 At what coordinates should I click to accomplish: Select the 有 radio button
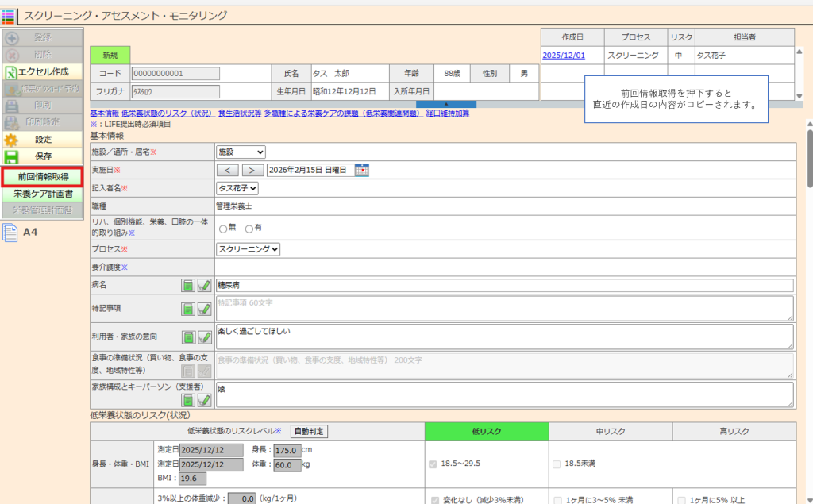click(249, 229)
